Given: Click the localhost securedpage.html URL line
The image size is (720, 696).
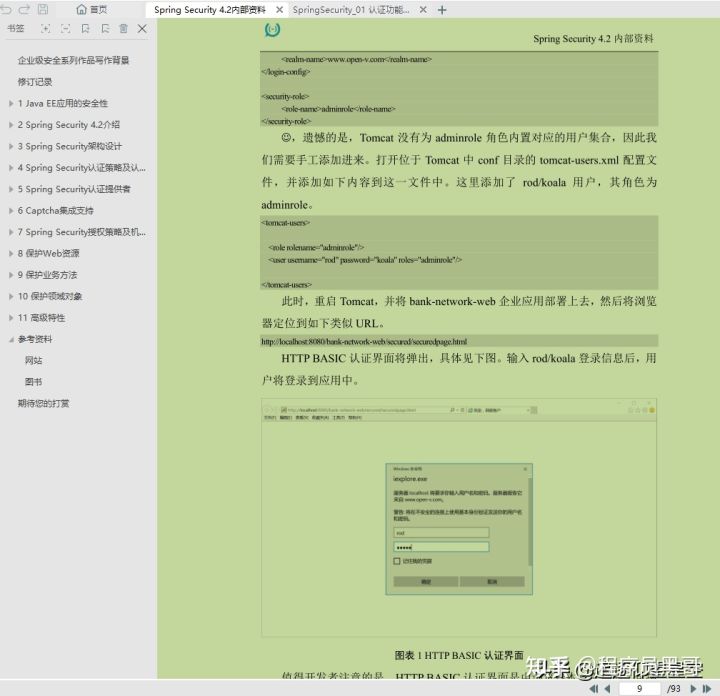Looking at the screenshot, I should [x=364, y=342].
